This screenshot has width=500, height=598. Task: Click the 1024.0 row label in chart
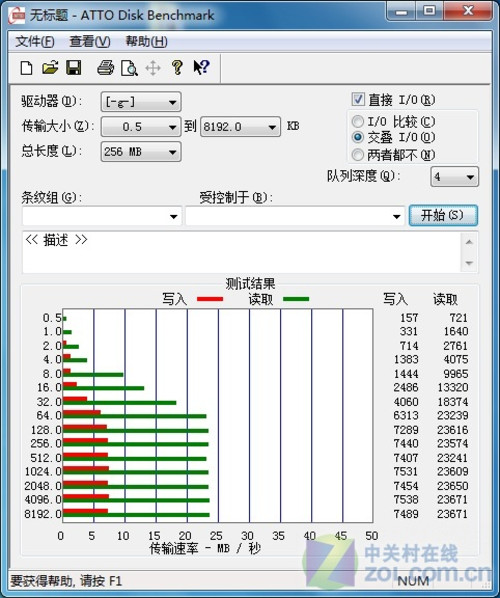(x=43, y=472)
